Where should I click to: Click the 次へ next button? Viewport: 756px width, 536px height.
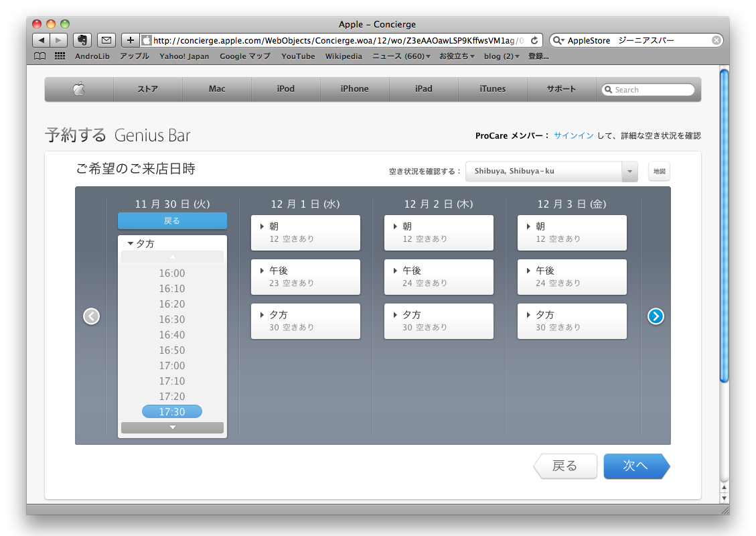(x=636, y=466)
